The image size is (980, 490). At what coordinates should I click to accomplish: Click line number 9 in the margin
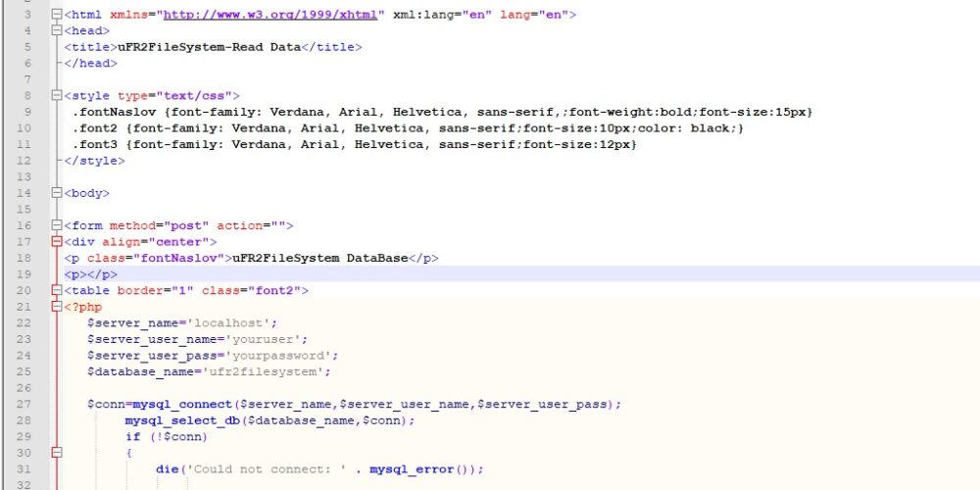[x=26, y=112]
